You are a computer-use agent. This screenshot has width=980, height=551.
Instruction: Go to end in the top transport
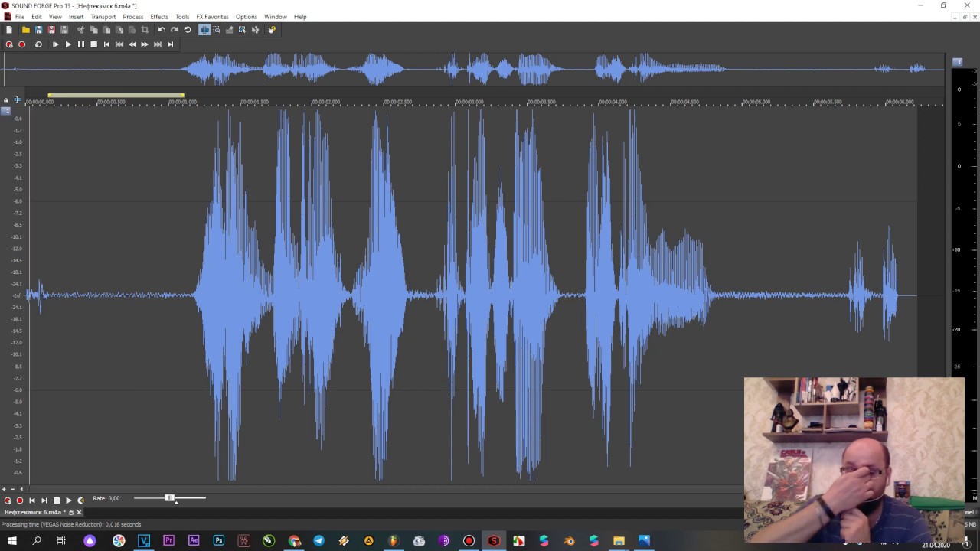tap(170, 44)
